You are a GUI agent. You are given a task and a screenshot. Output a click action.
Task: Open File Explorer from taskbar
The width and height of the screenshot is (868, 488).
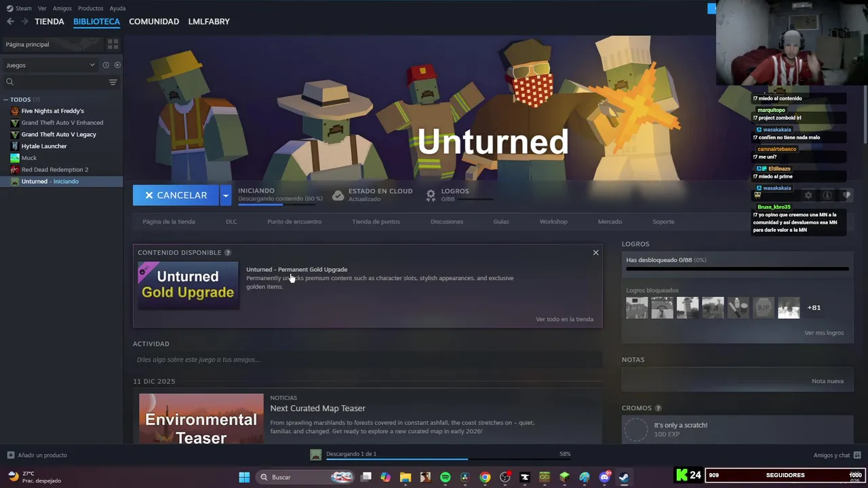coord(406,477)
